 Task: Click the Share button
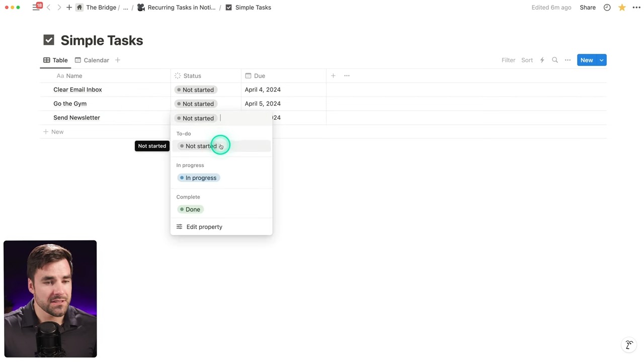pyautogui.click(x=587, y=8)
